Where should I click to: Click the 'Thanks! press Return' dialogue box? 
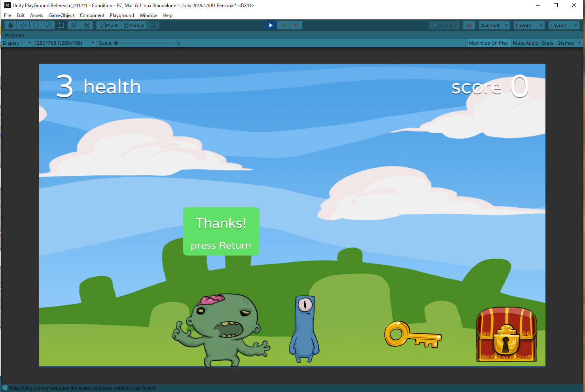coord(221,231)
